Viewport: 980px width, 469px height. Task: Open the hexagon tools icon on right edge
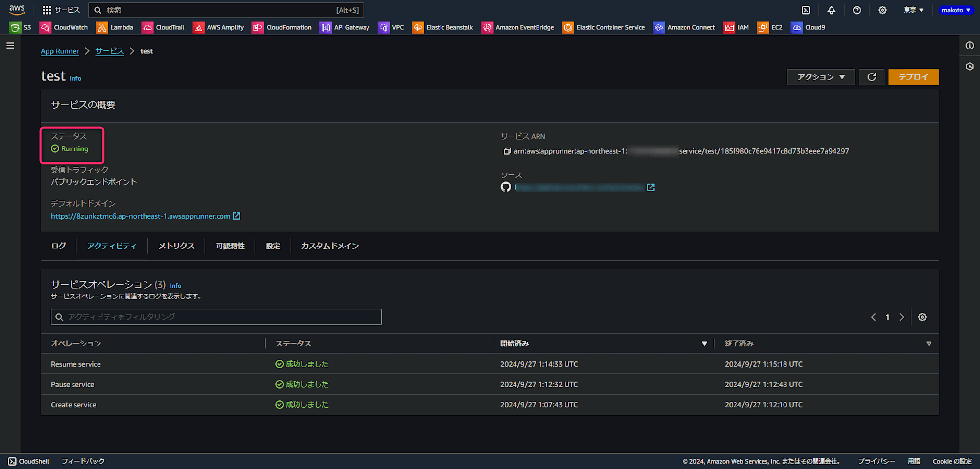click(x=970, y=67)
